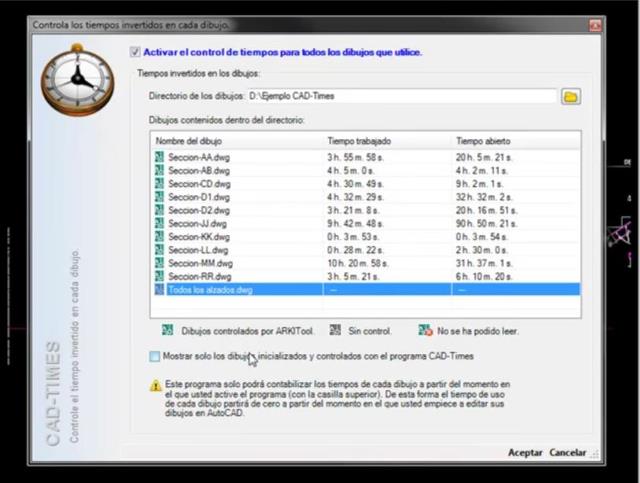
Task: Close the CAD-Times dialog window
Action: click(595, 25)
